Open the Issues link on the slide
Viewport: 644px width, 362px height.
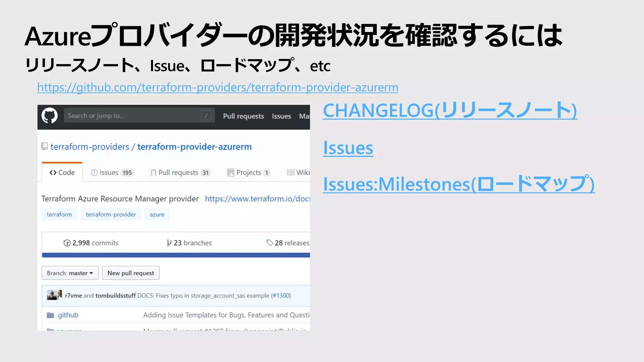(348, 148)
